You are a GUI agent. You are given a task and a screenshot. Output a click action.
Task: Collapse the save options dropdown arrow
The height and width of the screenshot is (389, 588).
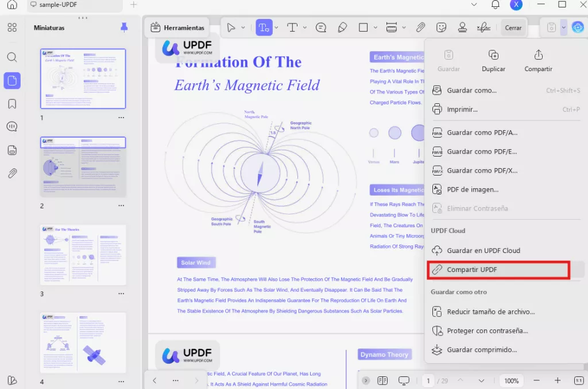pos(564,28)
